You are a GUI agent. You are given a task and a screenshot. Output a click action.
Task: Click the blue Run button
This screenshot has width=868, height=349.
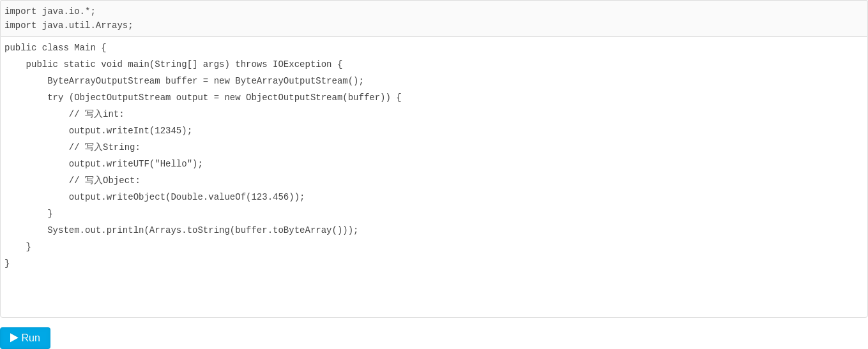(25, 338)
